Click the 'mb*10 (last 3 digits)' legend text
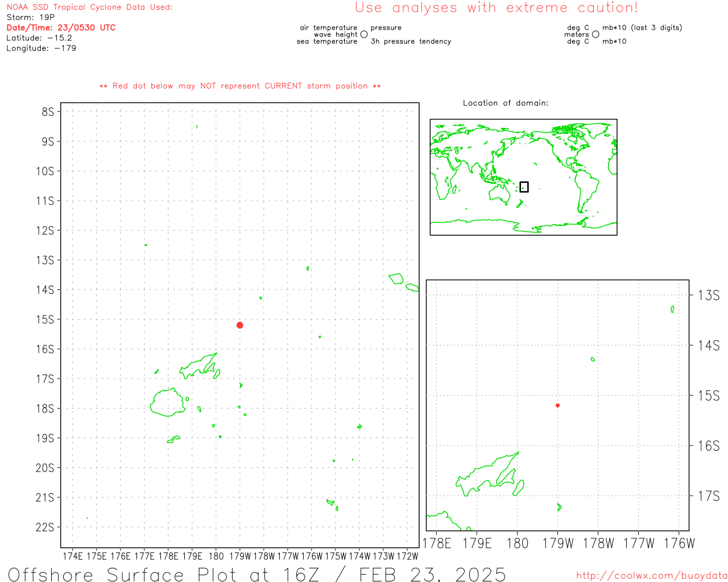This screenshot has height=582, width=728. [642, 28]
